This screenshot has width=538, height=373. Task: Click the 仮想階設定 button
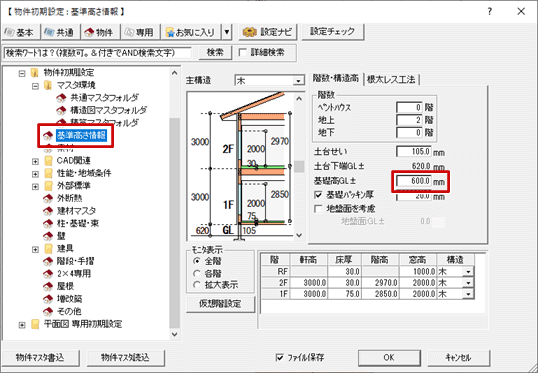(220, 304)
